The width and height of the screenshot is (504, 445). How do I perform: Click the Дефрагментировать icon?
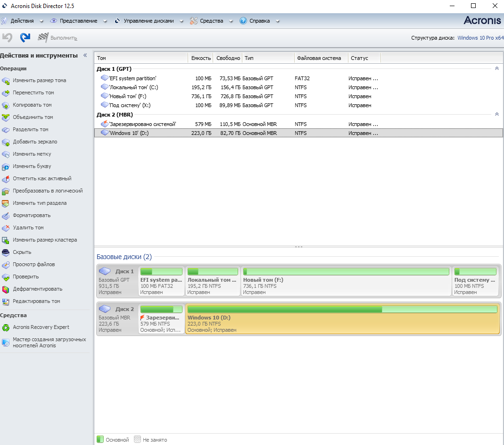click(x=6, y=289)
